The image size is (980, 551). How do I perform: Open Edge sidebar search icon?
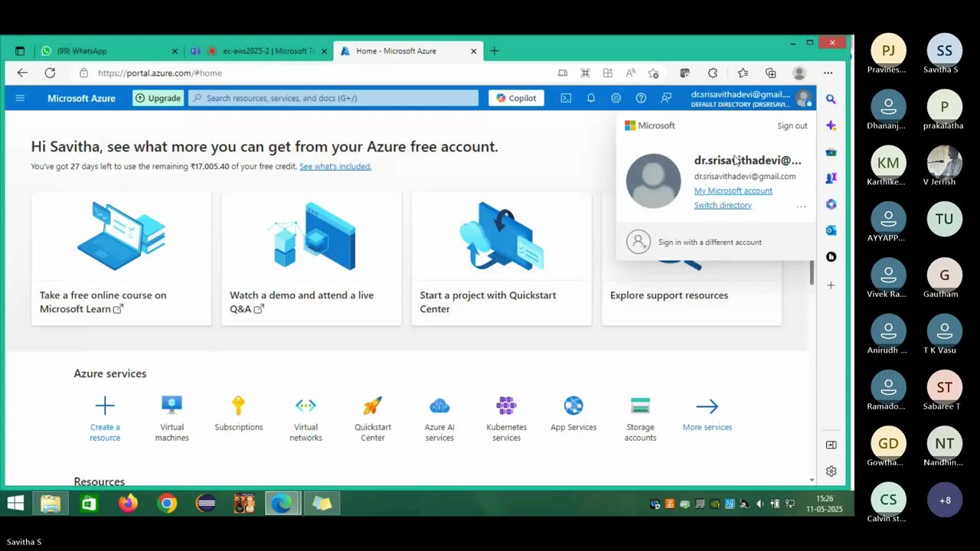point(831,99)
